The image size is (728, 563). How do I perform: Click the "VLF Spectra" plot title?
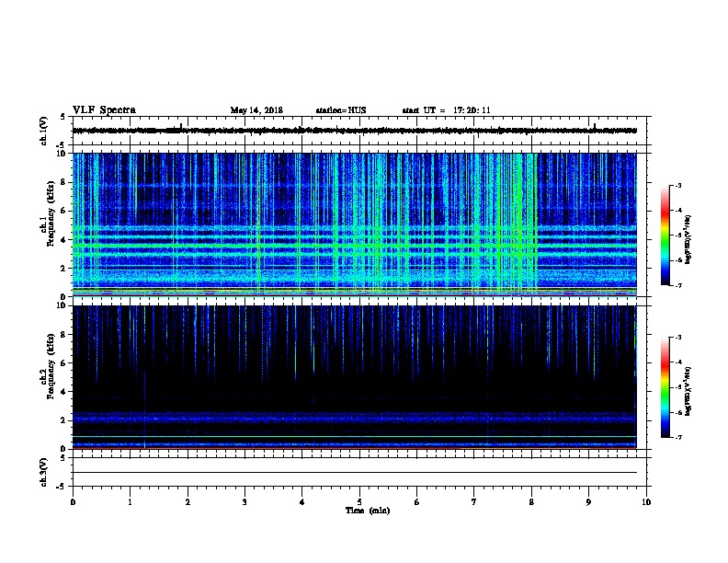pyautogui.click(x=104, y=110)
